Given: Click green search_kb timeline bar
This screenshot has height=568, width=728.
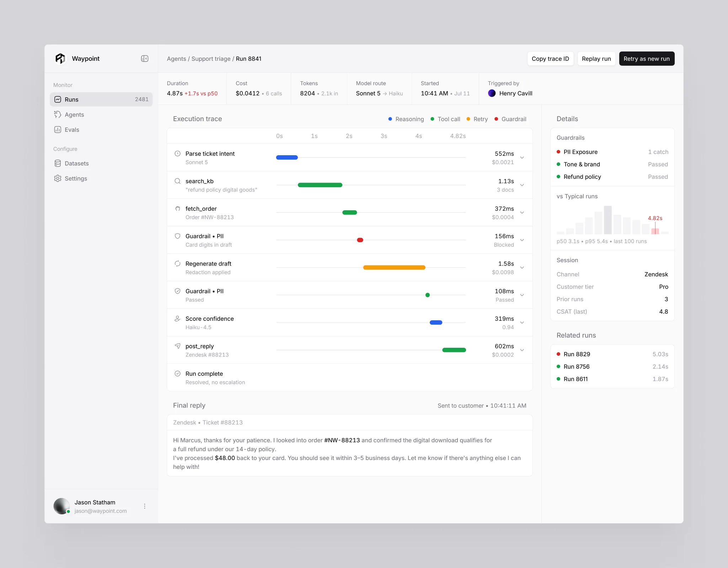Looking at the screenshot, I should [x=320, y=185].
